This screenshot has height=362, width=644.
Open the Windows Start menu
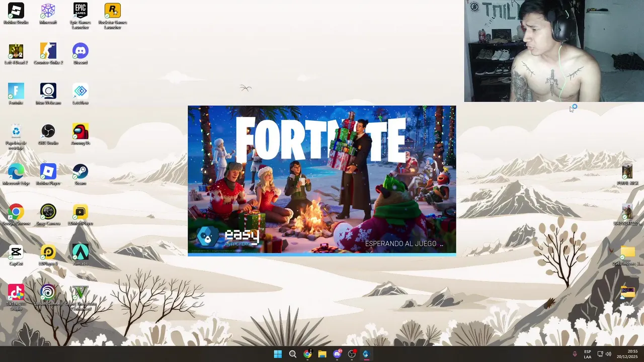[278, 354]
